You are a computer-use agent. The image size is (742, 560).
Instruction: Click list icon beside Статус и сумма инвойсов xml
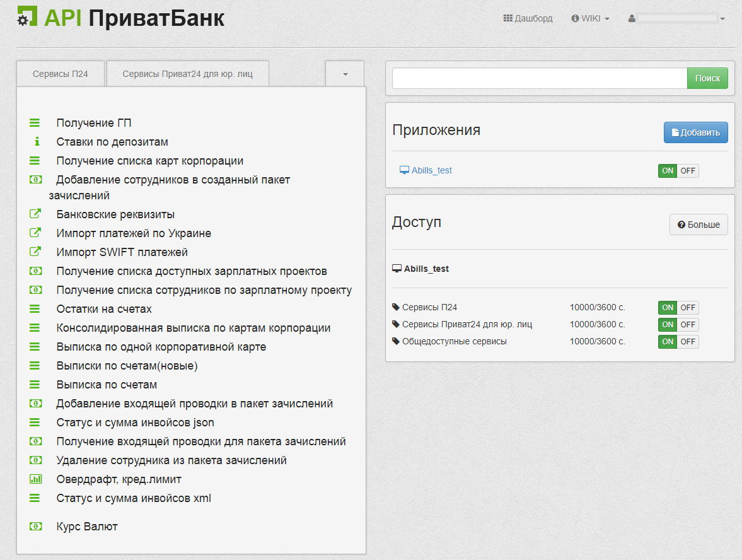(35, 498)
